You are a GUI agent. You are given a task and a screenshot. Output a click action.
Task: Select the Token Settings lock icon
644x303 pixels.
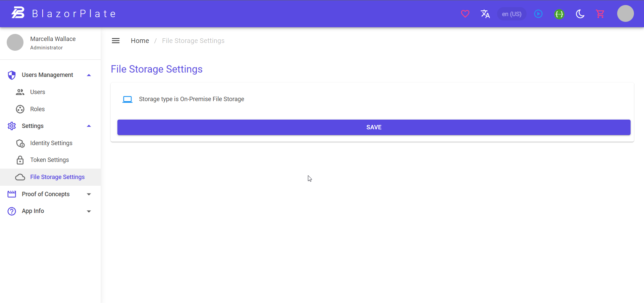click(x=20, y=160)
